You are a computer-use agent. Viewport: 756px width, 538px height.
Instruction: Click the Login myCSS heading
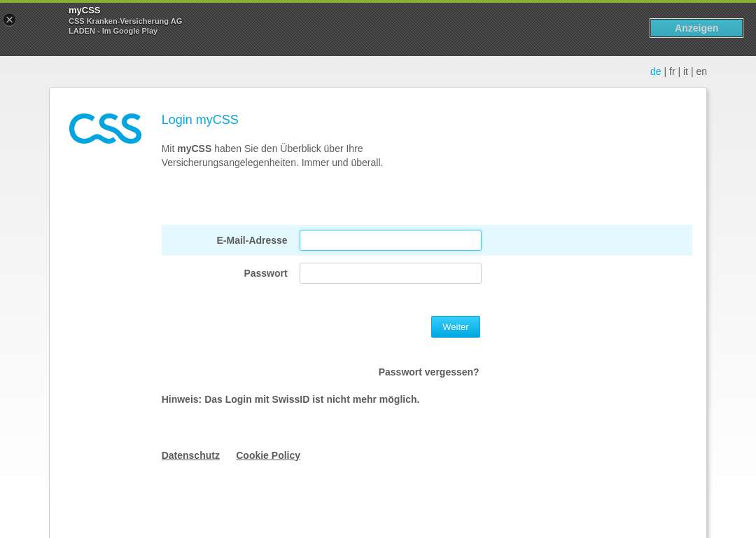[x=199, y=120]
